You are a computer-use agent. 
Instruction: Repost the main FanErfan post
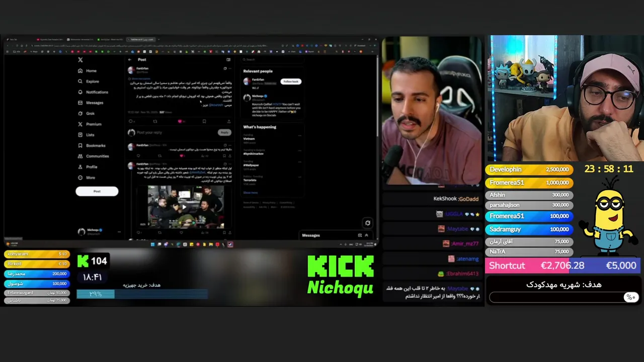155,121
